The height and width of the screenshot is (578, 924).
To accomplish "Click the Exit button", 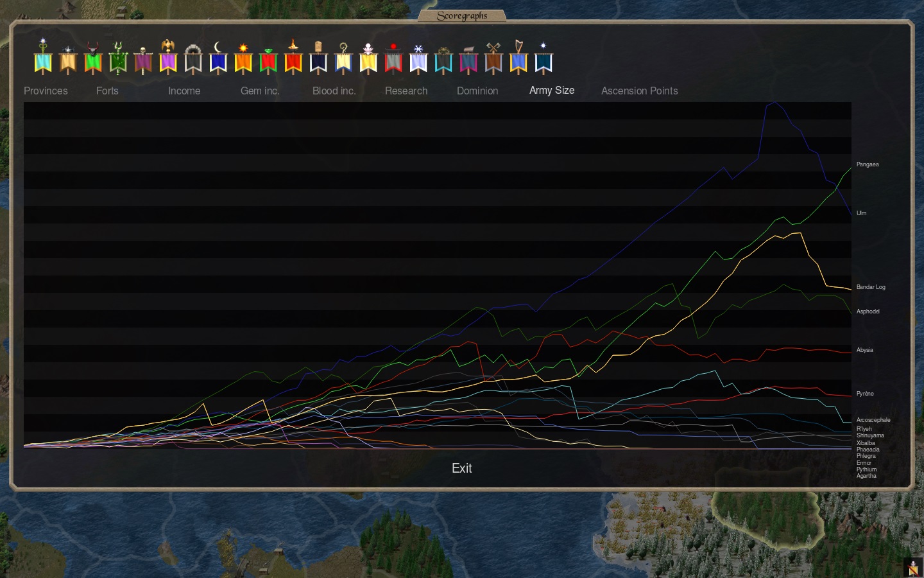I will [462, 468].
